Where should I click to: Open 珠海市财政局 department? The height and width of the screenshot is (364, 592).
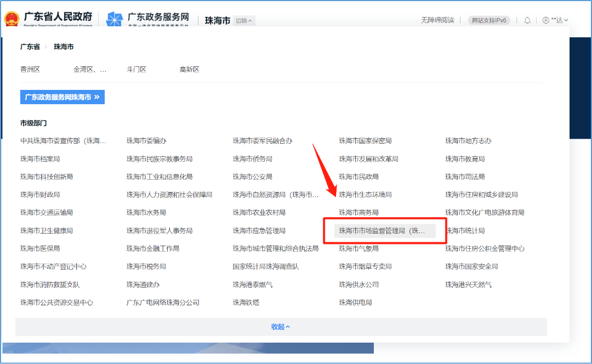tap(40, 195)
